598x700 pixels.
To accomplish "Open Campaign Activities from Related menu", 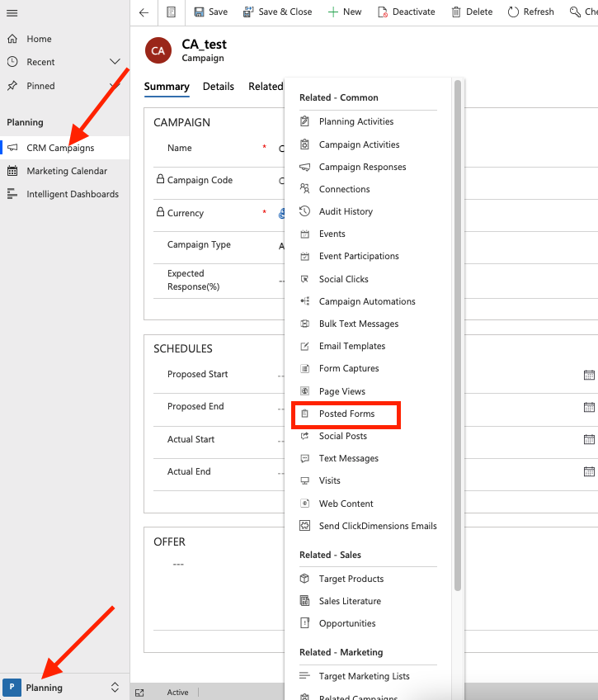I will 359,144.
